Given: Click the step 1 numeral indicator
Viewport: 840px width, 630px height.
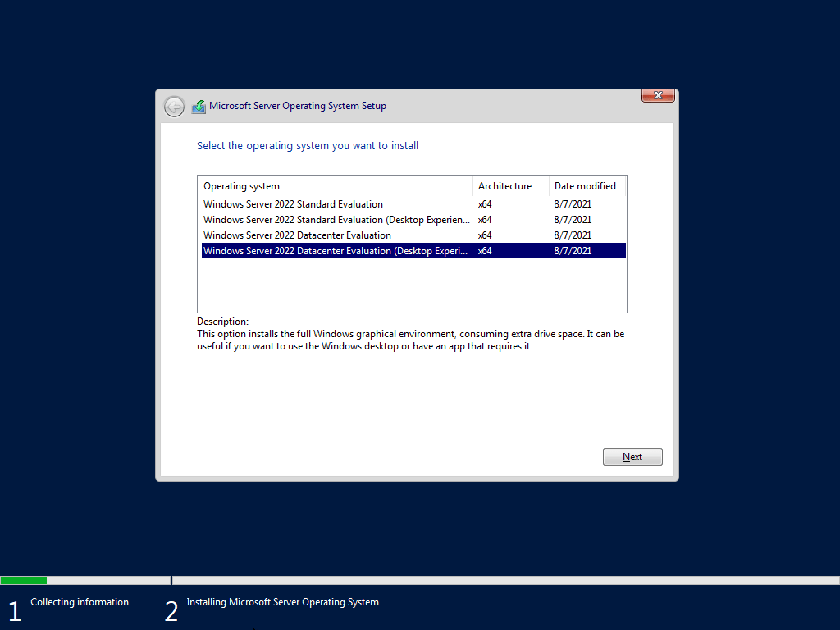Looking at the screenshot, I should point(14,610).
